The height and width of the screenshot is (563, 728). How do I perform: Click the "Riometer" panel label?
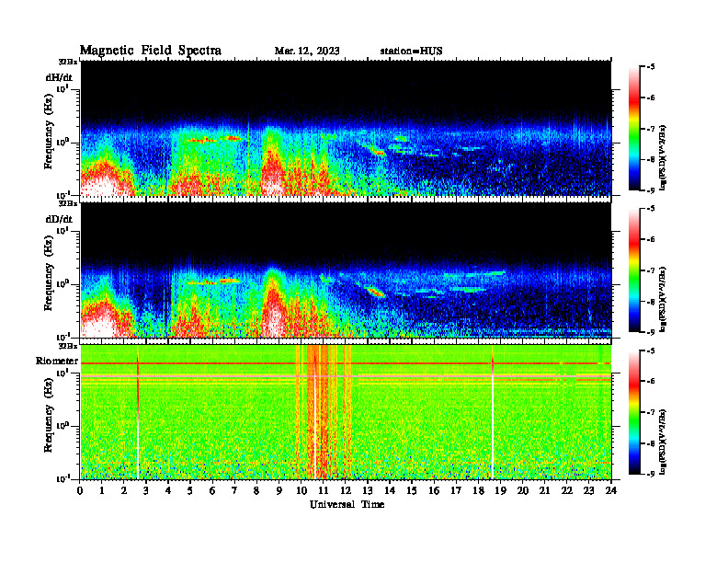pos(57,361)
